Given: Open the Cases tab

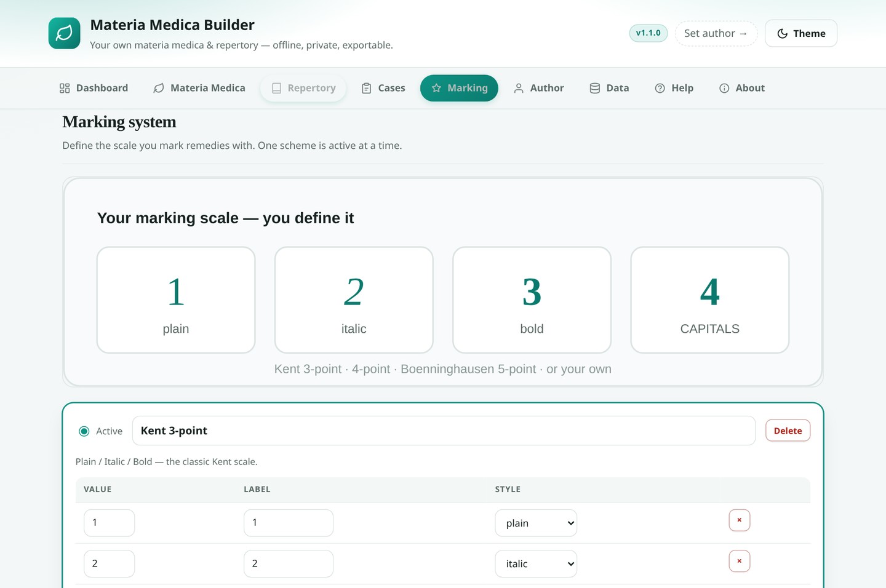Looking at the screenshot, I should point(383,88).
